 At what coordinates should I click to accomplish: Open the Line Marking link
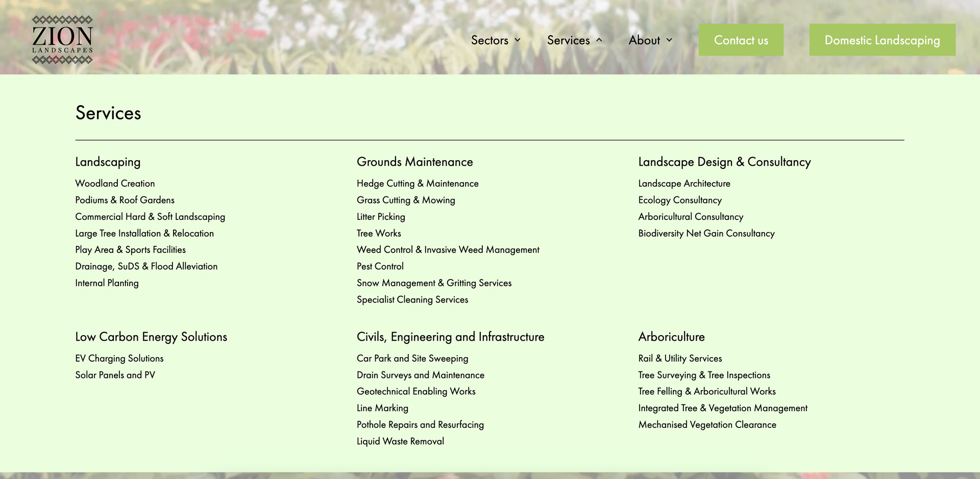click(382, 408)
